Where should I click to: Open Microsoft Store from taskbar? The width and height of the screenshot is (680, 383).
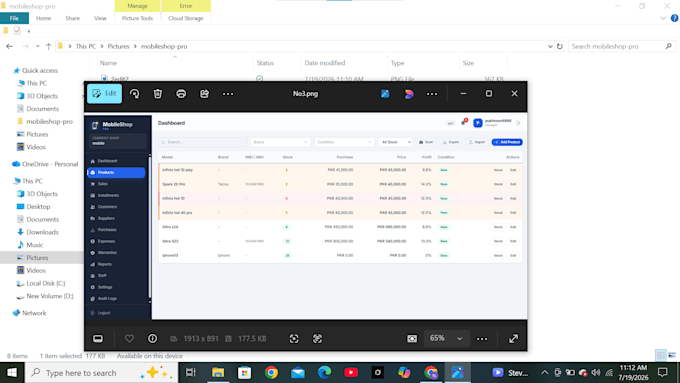pos(245,373)
